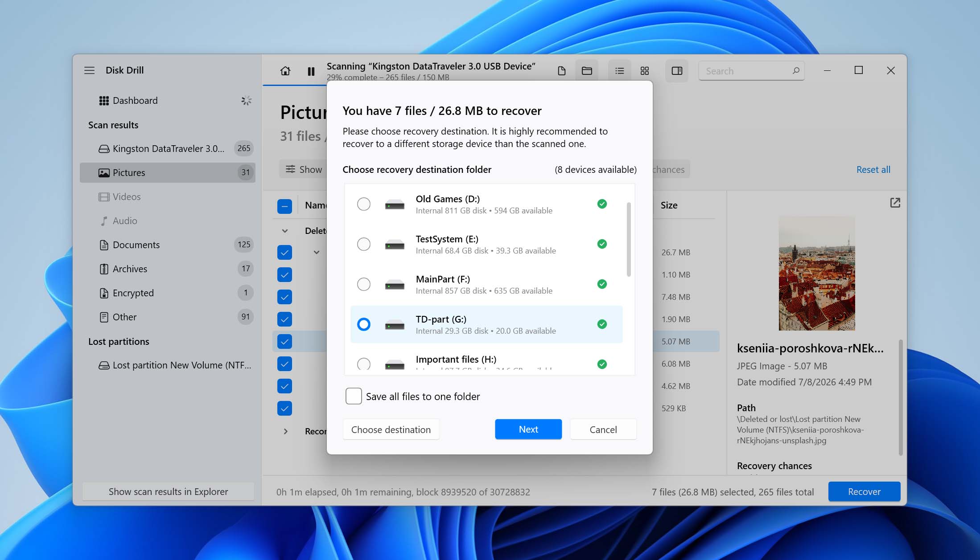Select Kingston DataTraveler 3.0 scan result
The height and width of the screenshot is (560, 980).
168,148
